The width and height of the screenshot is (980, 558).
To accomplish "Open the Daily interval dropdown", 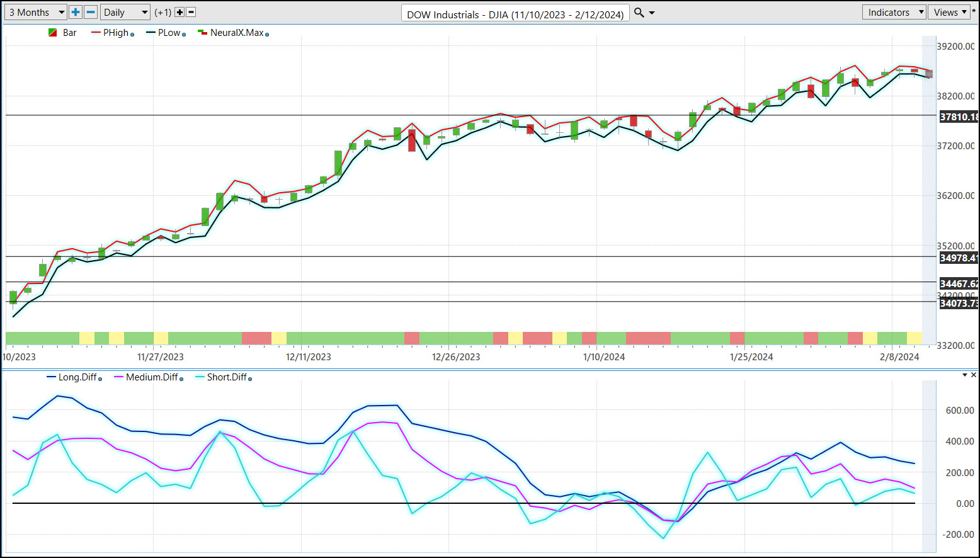I will point(125,12).
